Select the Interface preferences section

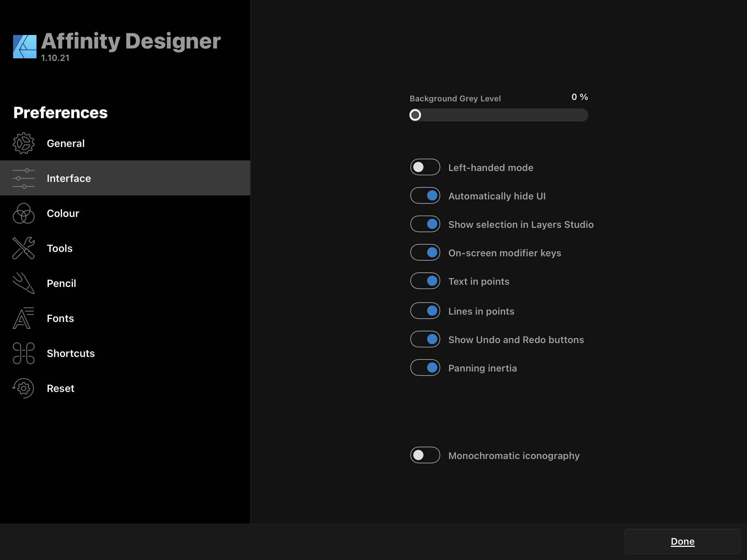pos(125,178)
